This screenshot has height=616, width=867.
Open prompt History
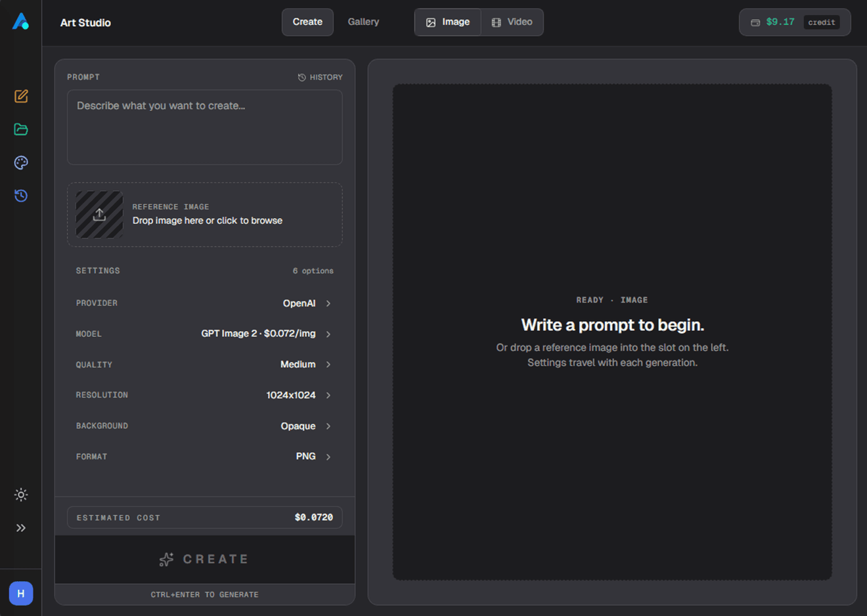tap(321, 77)
